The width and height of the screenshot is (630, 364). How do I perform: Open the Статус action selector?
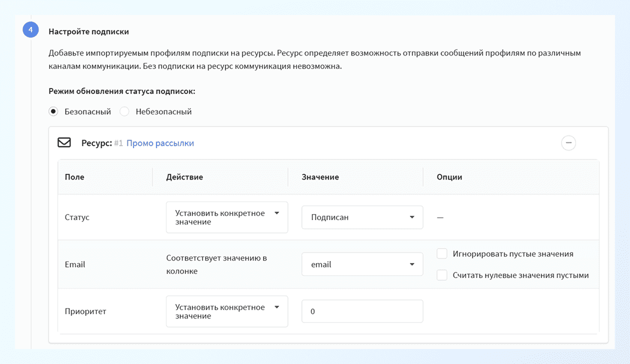point(226,217)
